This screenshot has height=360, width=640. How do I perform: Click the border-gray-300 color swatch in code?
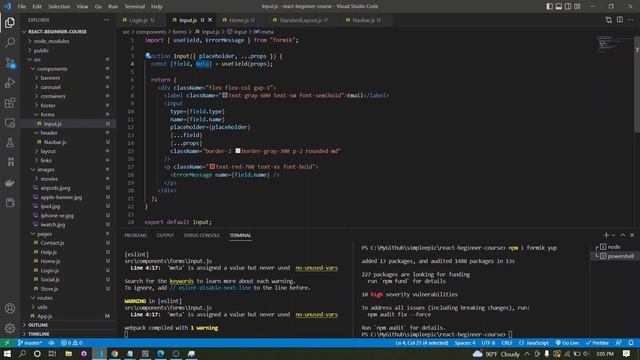pos(238,151)
